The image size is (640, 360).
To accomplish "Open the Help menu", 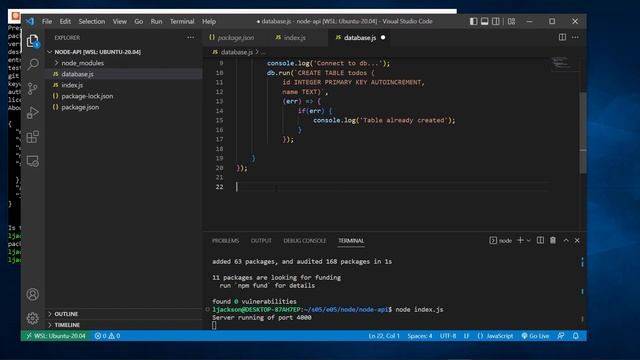I will 209,21.
